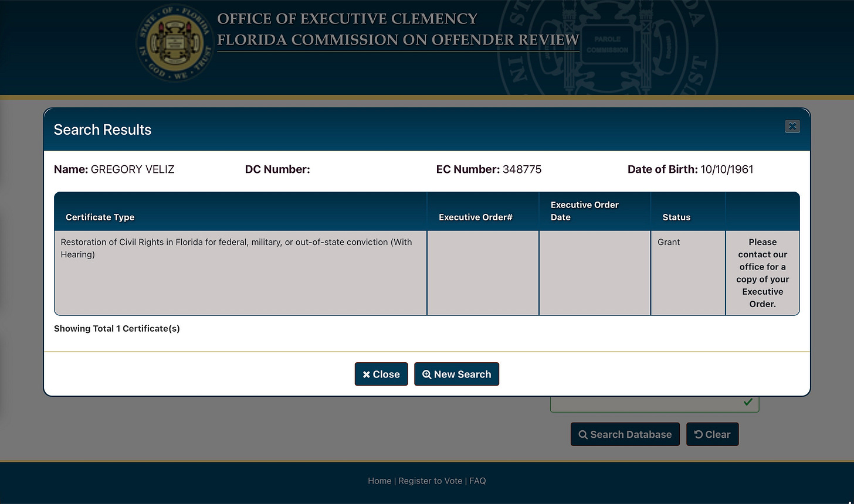Click the Florida Commission on Offender Review title
This screenshot has width=854, height=504.
[x=398, y=40]
